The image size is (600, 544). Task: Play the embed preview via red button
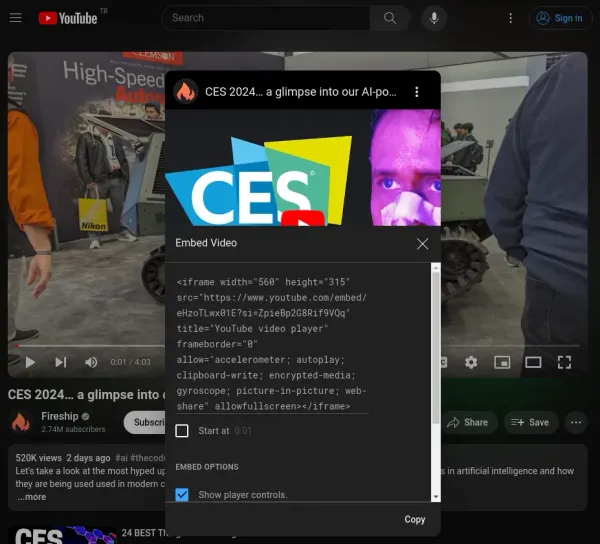click(303, 218)
